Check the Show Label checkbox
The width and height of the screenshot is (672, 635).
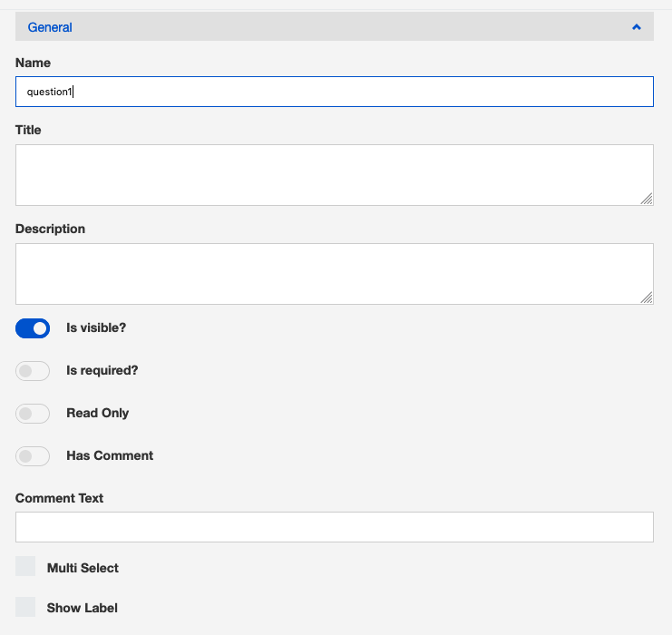coord(25,607)
